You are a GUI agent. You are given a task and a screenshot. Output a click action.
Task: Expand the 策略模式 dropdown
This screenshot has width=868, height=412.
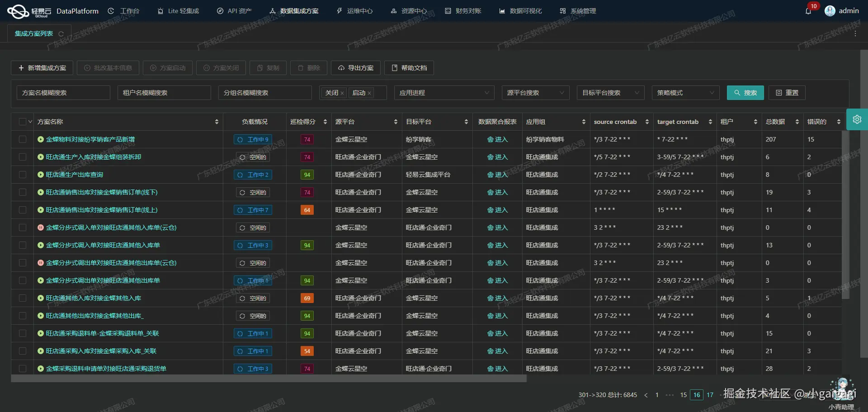coord(685,92)
